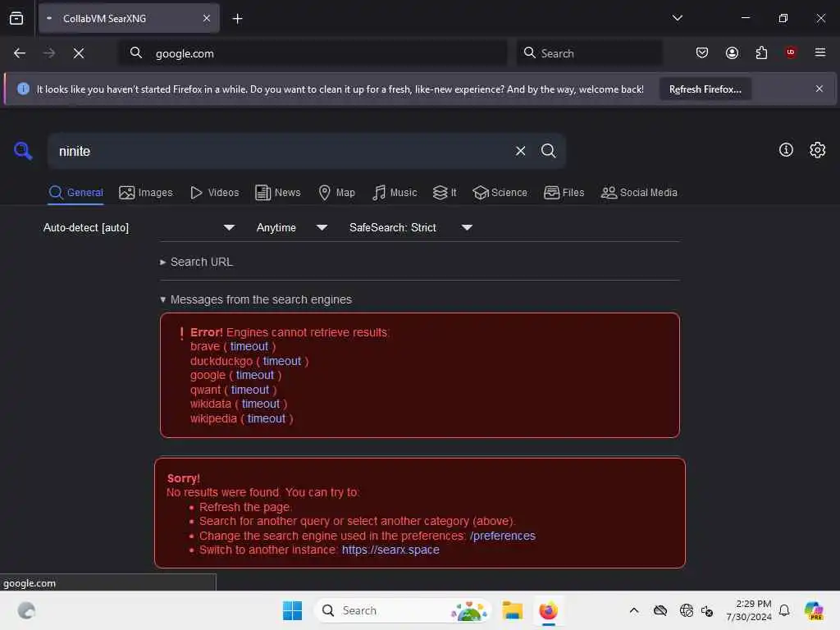Open the Auto-detect language dropdown

point(139,228)
